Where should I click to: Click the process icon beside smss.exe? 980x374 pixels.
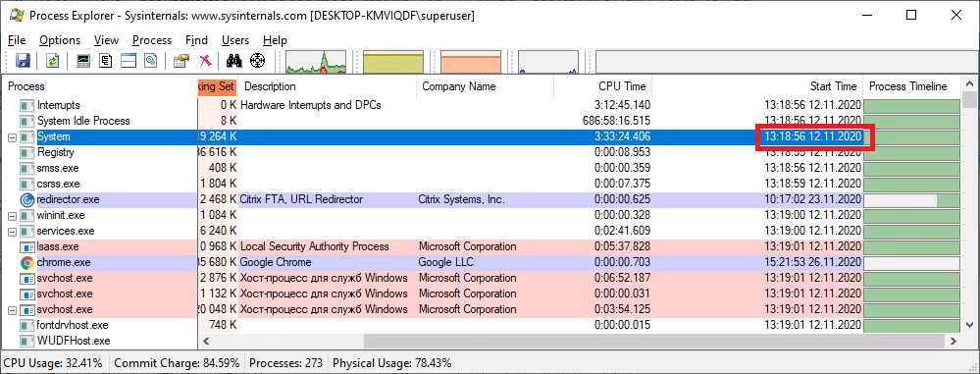[x=26, y=168]
